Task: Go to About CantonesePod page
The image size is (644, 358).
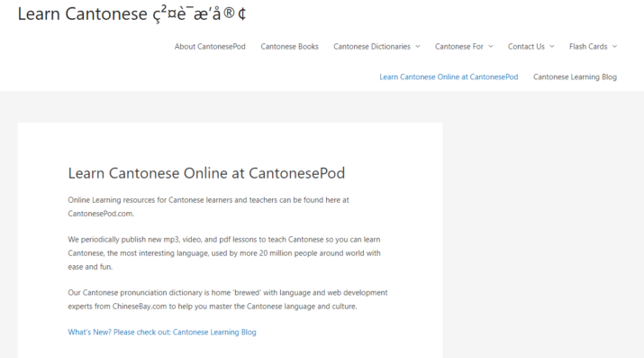Action: point(210,47)
